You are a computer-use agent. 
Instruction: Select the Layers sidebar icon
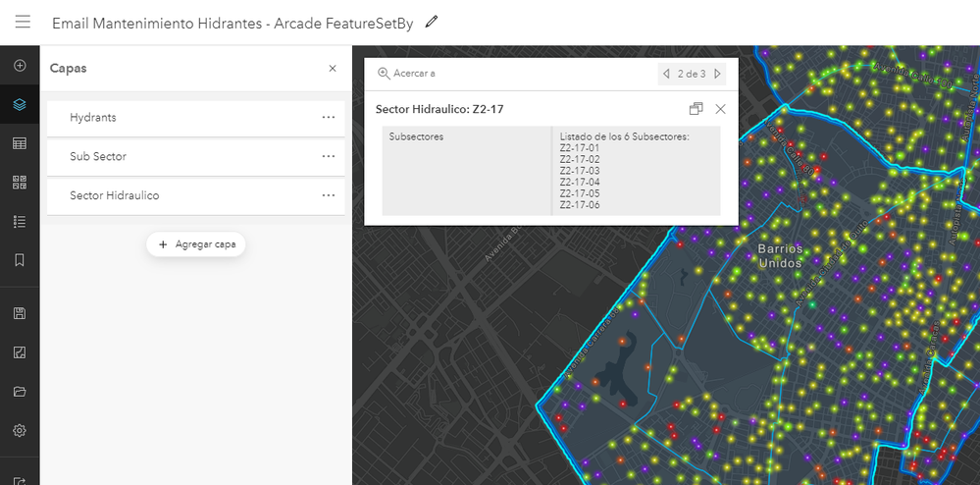point(20,104)
